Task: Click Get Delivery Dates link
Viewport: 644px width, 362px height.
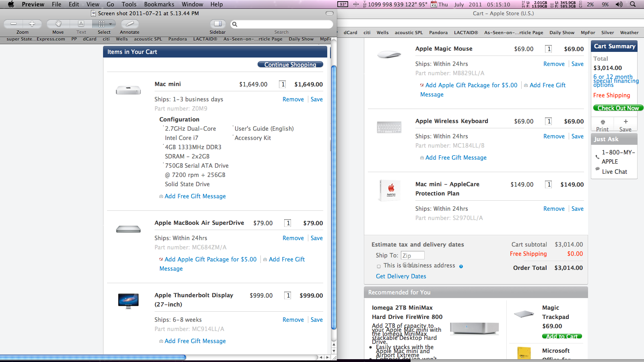Action: click(x=401, y=276)
